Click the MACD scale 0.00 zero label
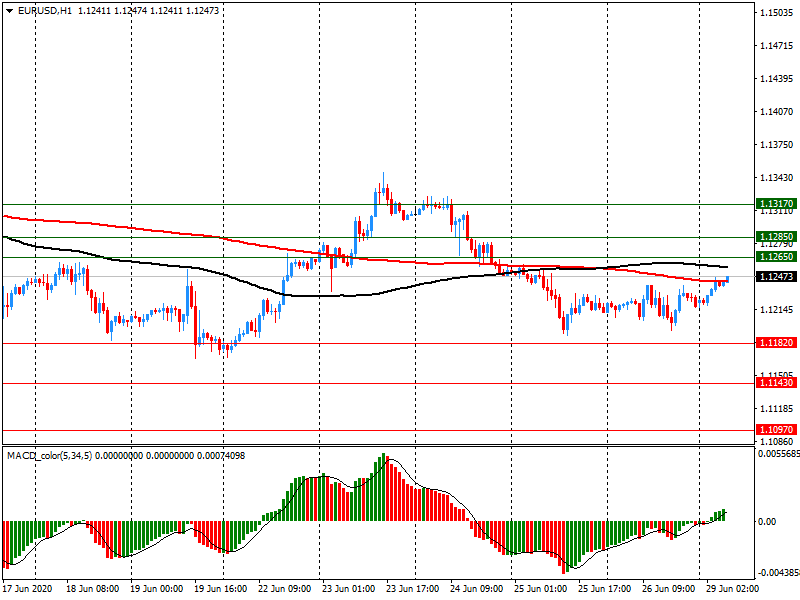The height and width of the screenshot is (600, 800). click(x=769, y=522)
